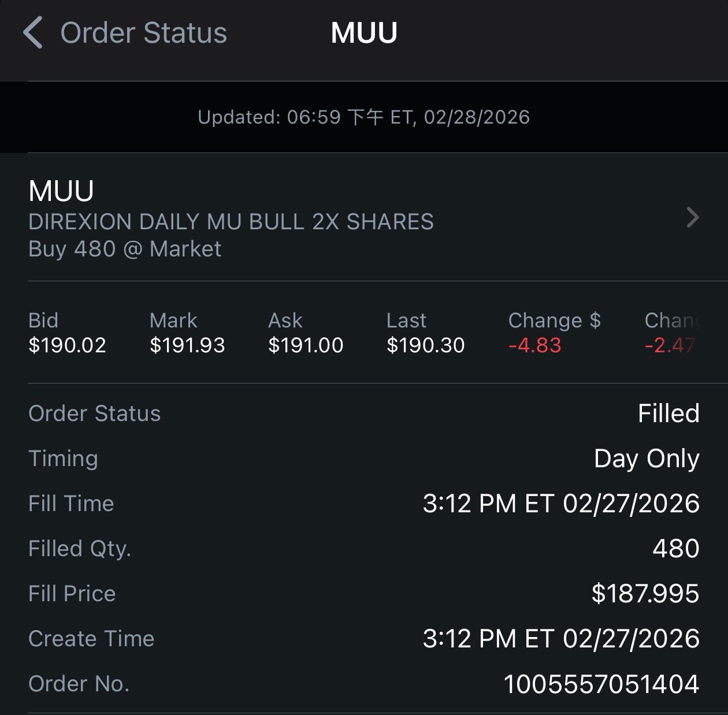Tap the Ask price $191.00
The width and height of the screenshot is (728, 715).
point(306,345)
